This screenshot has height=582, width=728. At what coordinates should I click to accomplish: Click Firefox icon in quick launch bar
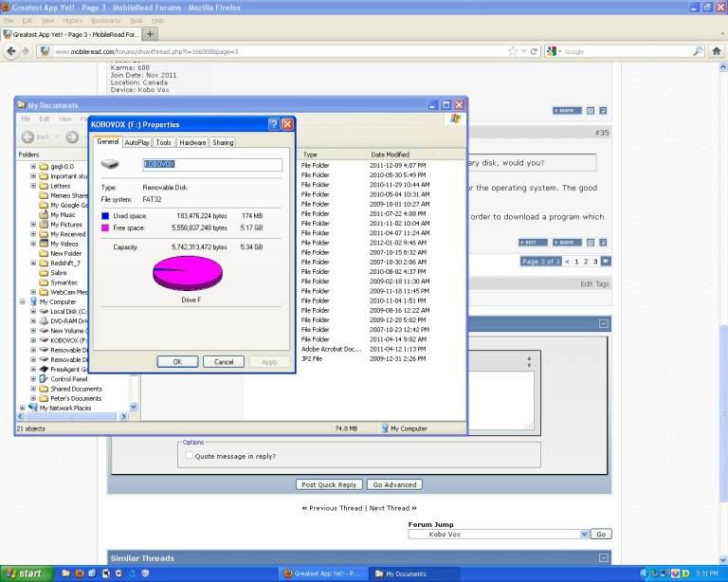tap(79, 573)
